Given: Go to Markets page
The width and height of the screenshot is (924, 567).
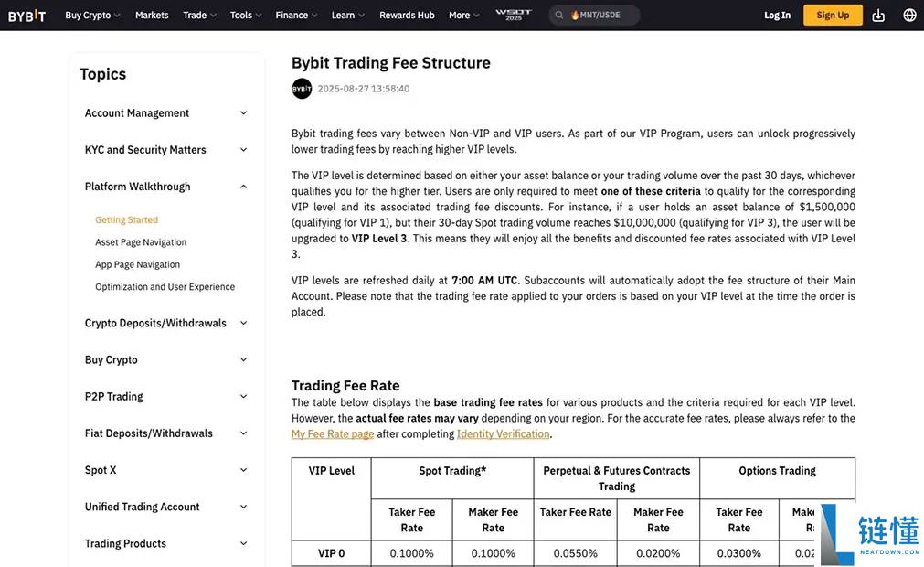Looking at the screenshot, I should point(152,16).
